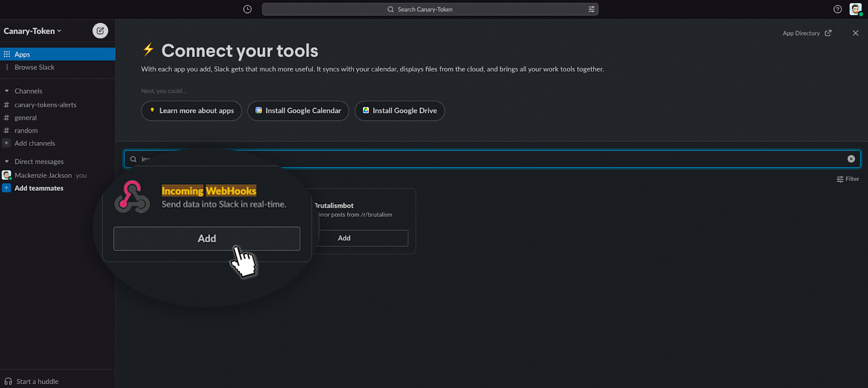Click the headphones huddle icon
Viewport: 868px width, 388px height.
coord(8,381)
